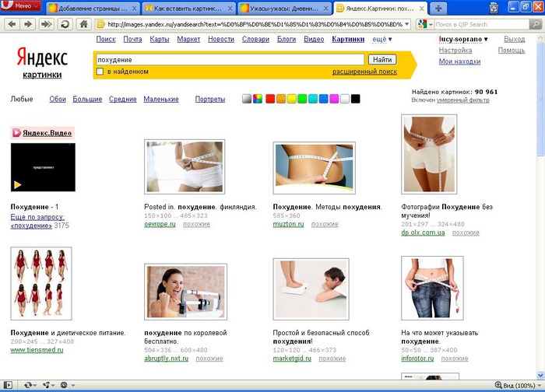Go to the home page icon

click(83, 24)
